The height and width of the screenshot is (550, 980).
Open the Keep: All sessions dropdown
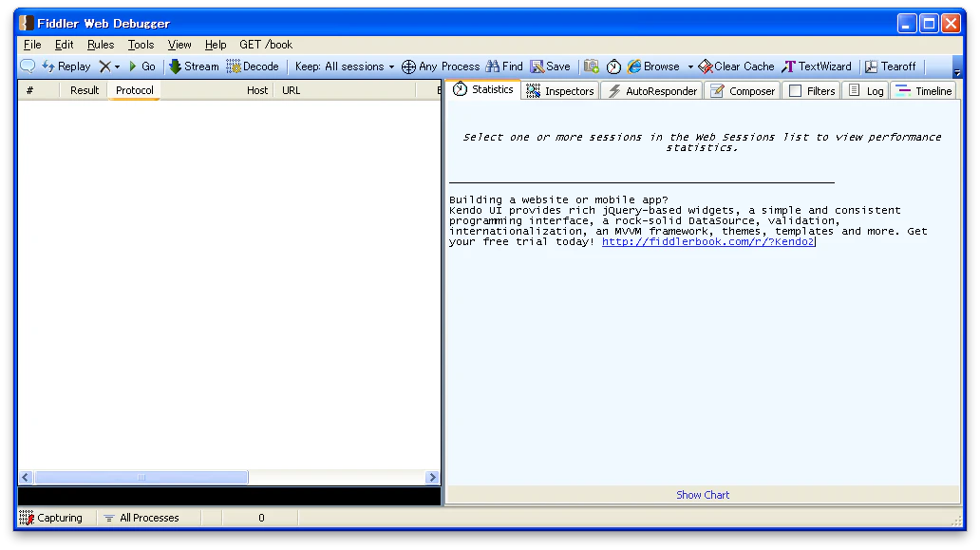345,66
